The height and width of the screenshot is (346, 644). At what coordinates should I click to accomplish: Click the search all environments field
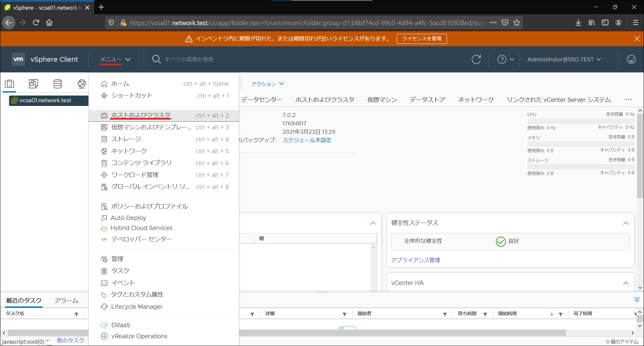click(x=189, y=59)
